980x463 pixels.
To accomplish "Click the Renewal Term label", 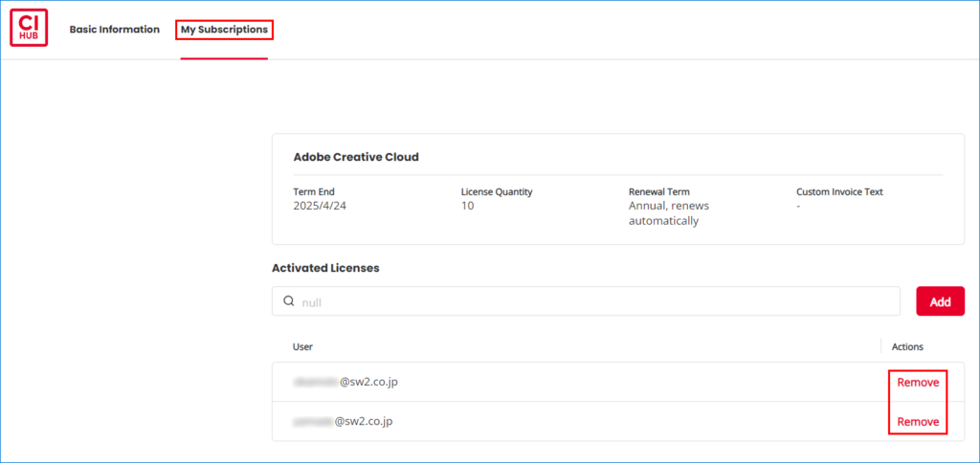I will pyautogui.click(x=658, y=192).
